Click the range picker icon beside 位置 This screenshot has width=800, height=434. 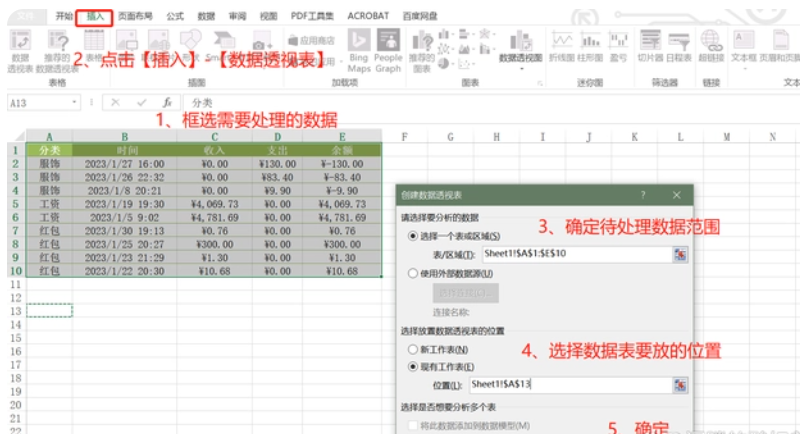pyautogui.click(x=680, y=385)
